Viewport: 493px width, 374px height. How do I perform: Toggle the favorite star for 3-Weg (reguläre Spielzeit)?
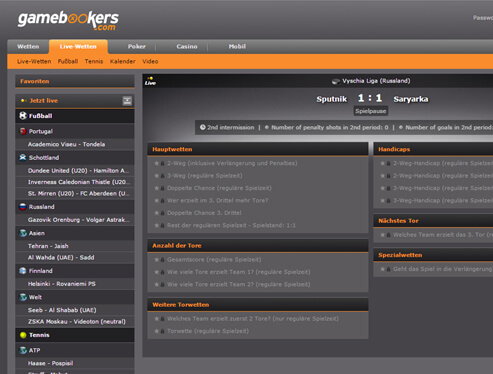[156, 176]
